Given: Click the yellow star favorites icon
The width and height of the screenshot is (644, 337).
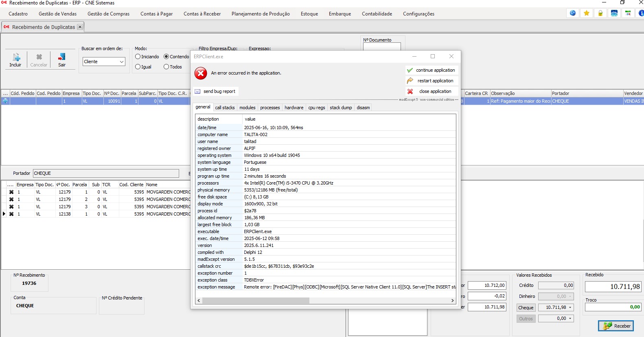Looking at the screenshot, I should coord(587,13).
